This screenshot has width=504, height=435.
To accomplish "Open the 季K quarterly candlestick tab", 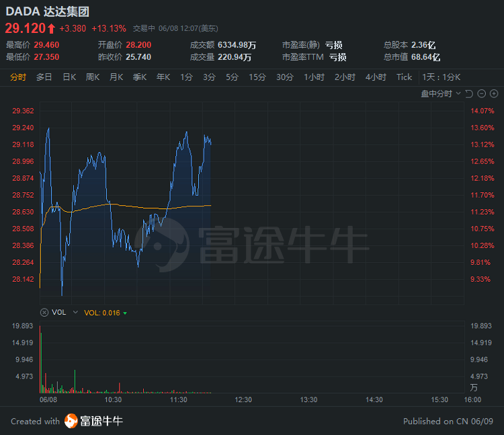I will coord(140,77).
